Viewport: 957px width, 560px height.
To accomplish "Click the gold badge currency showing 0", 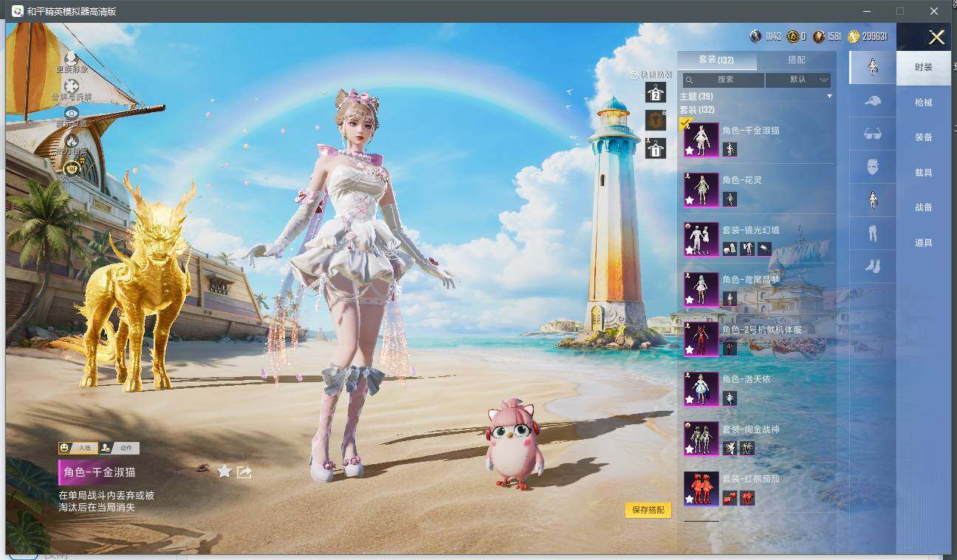I will point(797,36).
